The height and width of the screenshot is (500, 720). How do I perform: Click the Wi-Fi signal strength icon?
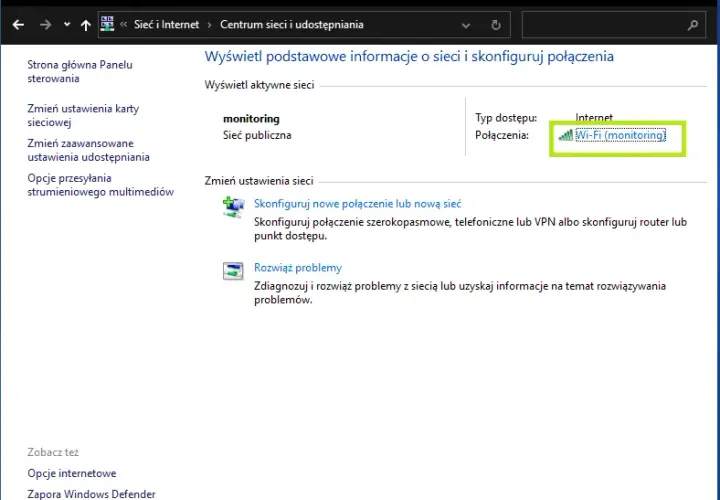pos(566,135)
